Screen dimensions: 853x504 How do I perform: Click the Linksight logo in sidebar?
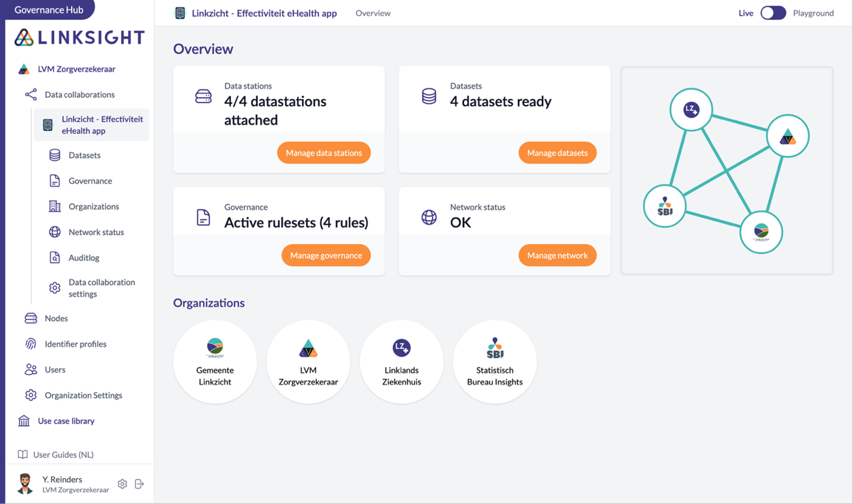[x=79, y=38]
